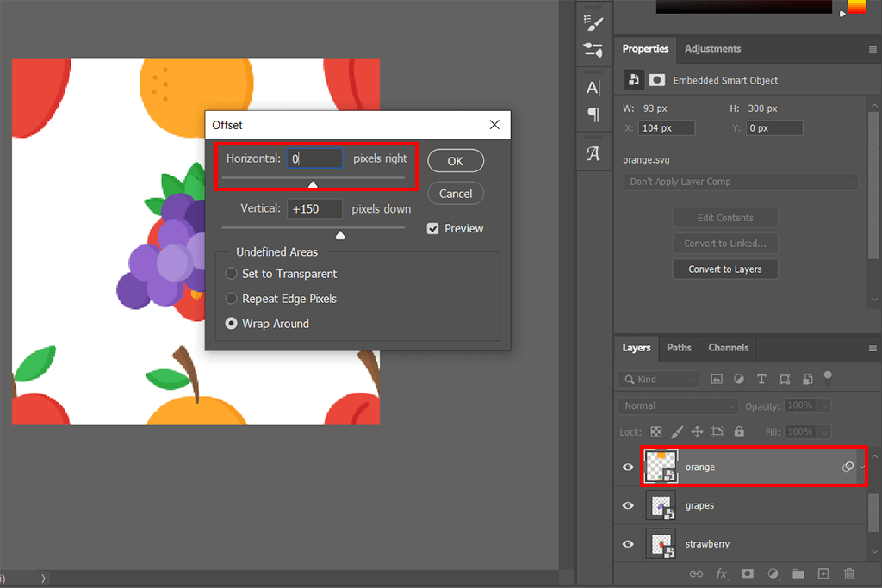Click the Horizontal offset slider handle
The height and width of the screenshot is (588, 882).
pyautogui.click(x=313, y=184)
